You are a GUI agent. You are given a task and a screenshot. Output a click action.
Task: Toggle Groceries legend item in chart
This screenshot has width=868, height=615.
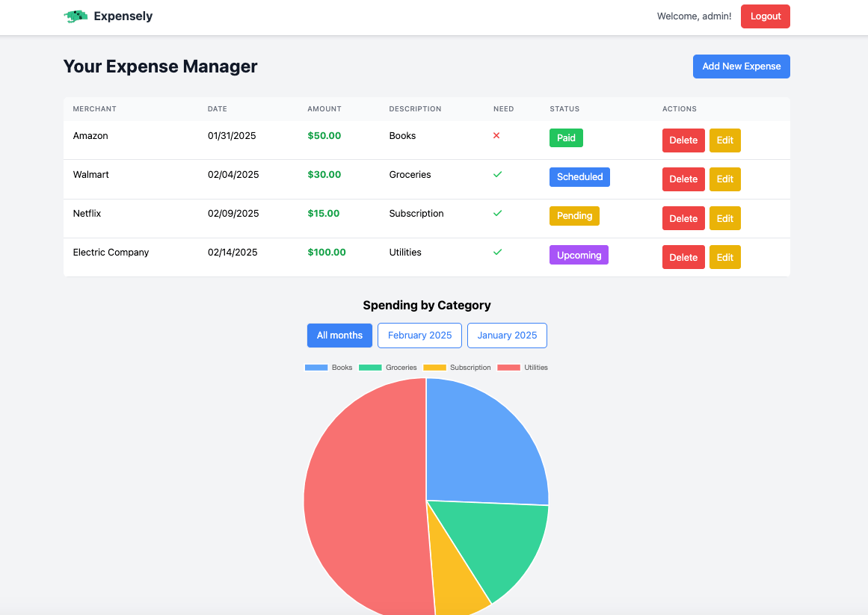tap(387, 368)
